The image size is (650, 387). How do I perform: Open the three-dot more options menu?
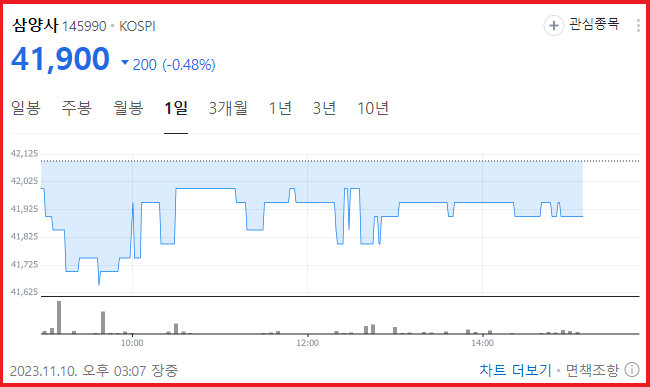pyautogui.click(x=638, y=25)
